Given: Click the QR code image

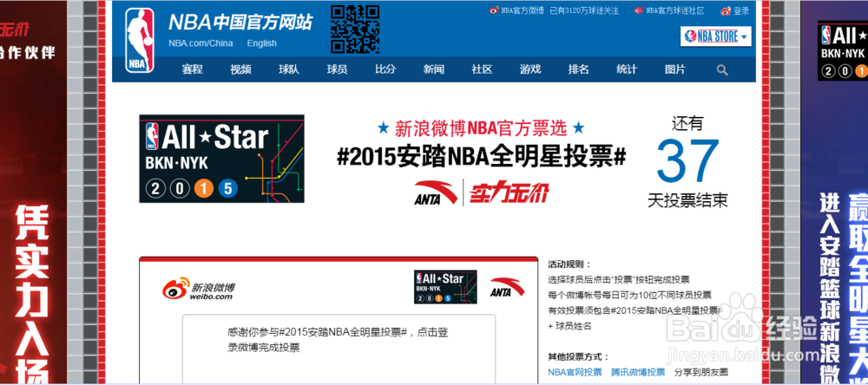Looking at the screenshot, I should [x=355, y=29].
